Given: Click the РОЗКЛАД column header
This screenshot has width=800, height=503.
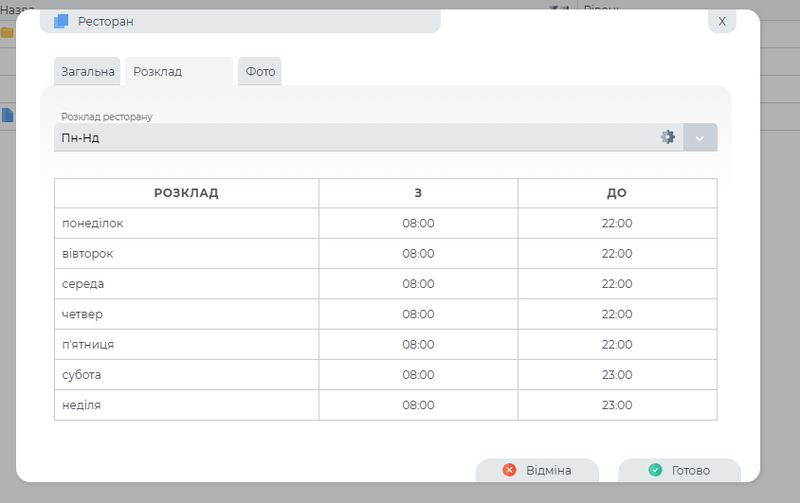Looking at the screenshot, I should (186, 193).
